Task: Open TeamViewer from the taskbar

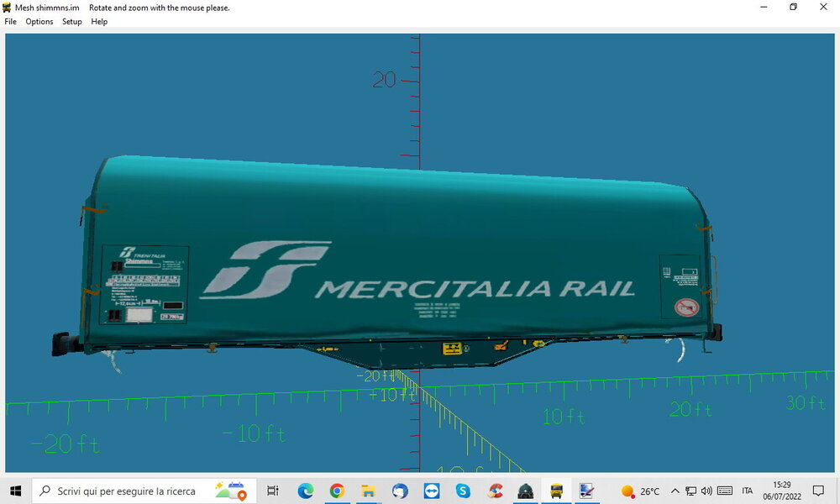Action: point(431,491)
